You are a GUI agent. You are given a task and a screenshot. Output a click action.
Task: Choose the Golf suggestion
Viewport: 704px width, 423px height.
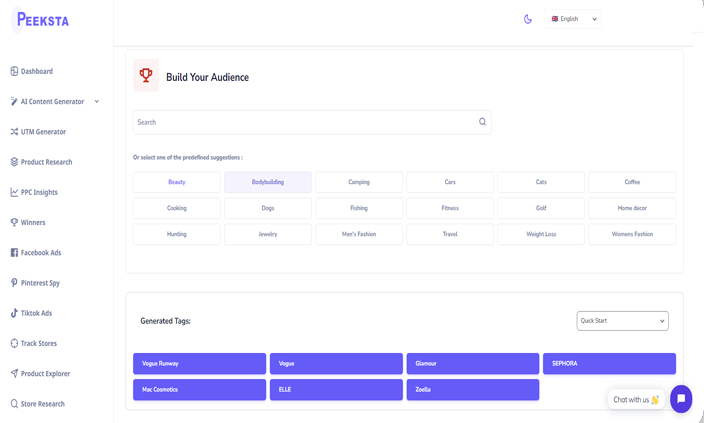(x=541, y=208)
